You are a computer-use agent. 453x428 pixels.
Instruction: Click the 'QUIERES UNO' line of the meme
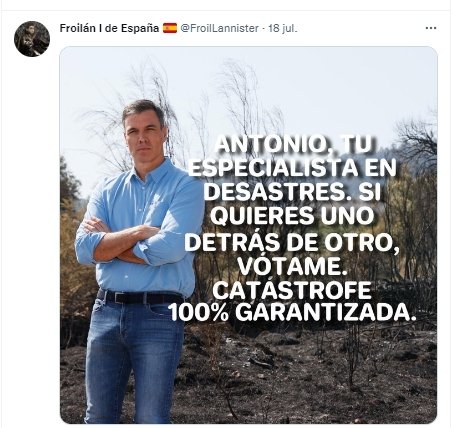[292, 216]
